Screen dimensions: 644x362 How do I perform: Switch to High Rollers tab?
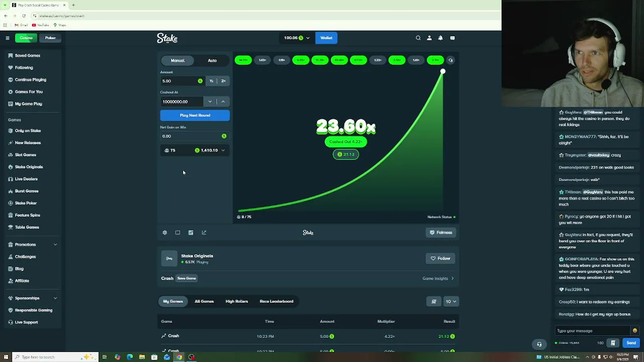point(236,301)
